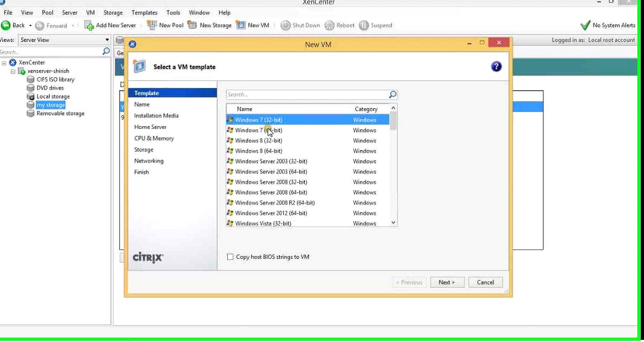Click the New Pool toolbar icon
Viewport: 644px width, 342px height.
point(152,25)
